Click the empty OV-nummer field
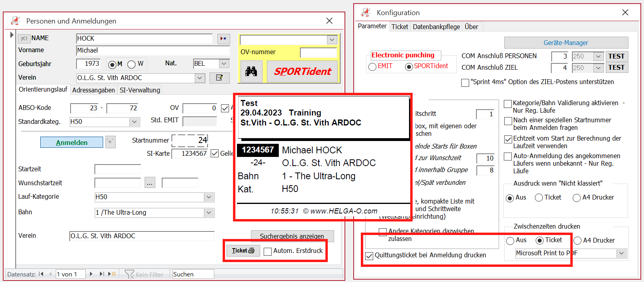The height and width of the screenshot is (282, 644). pos(318,53)
